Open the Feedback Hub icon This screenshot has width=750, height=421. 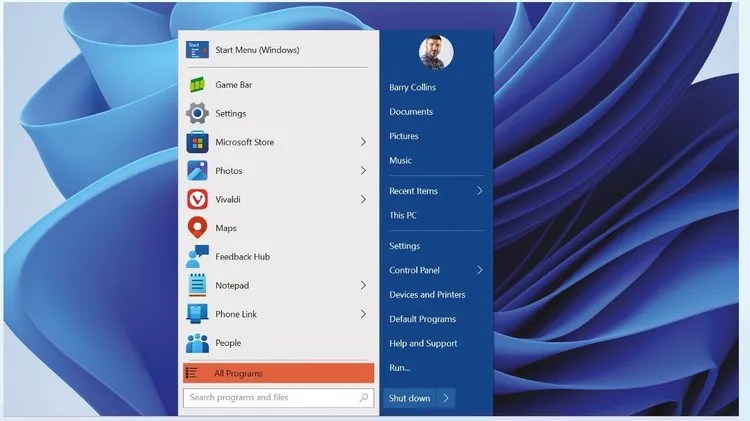click(x=197, y=256)
